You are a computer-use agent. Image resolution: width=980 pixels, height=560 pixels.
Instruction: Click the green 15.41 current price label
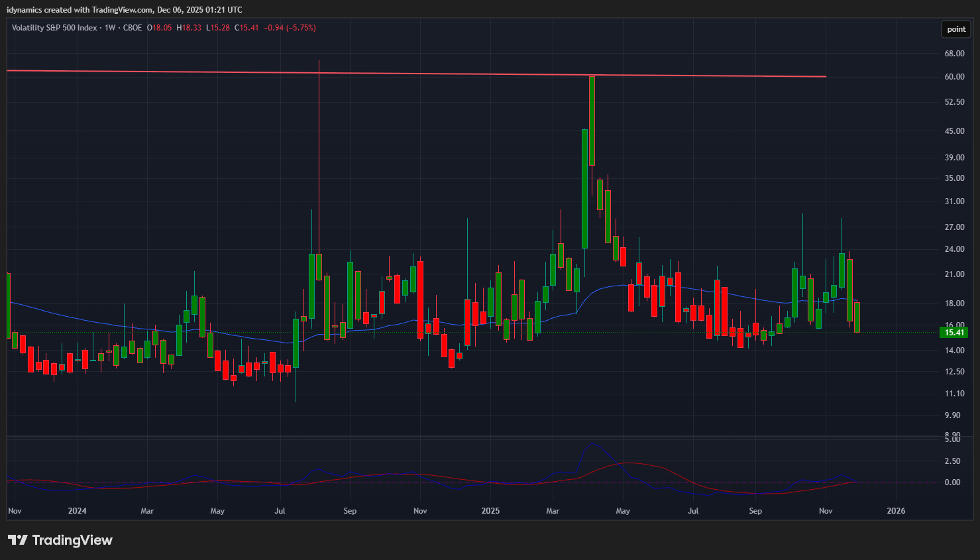coord(953,333)
